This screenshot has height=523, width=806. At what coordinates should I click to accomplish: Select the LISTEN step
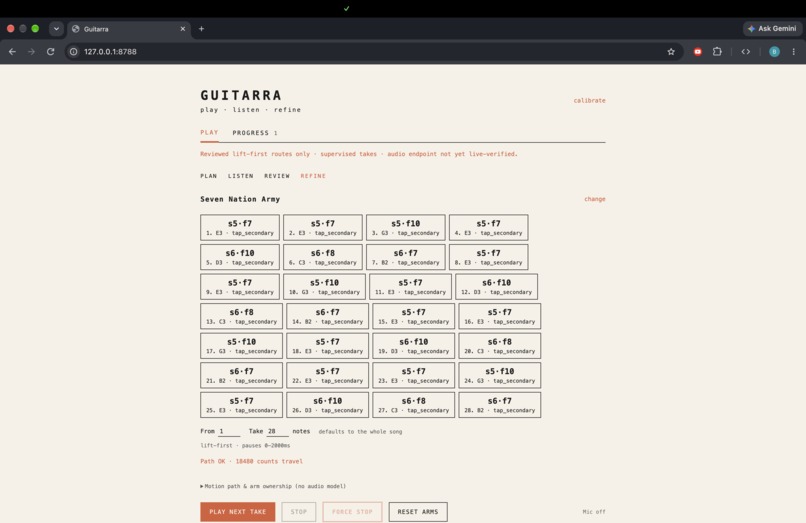coord(241,176)
